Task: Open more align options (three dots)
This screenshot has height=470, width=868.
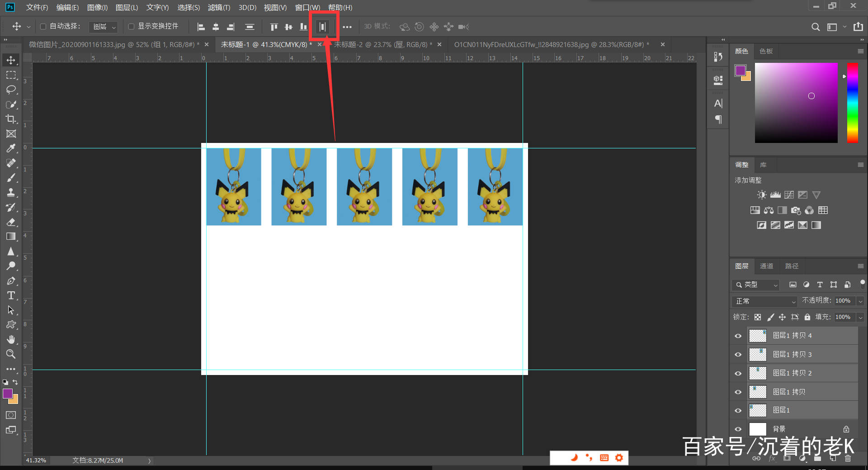Action: tap(347, 27)
